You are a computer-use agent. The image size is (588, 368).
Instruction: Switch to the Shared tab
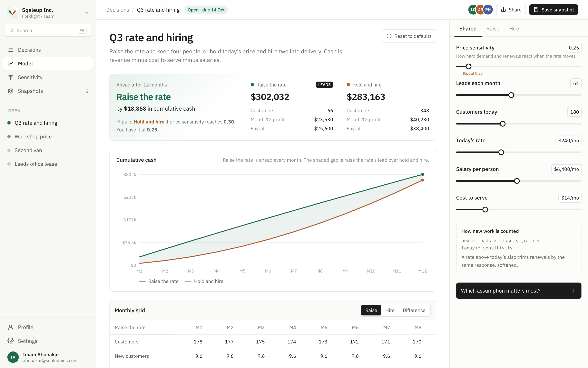(x=468, y=29)
